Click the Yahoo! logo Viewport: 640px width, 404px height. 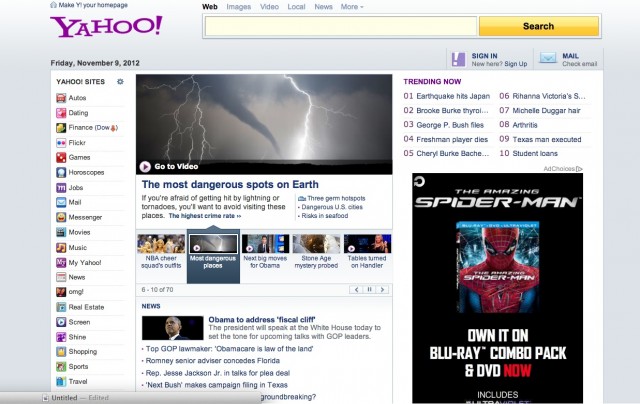106,27
